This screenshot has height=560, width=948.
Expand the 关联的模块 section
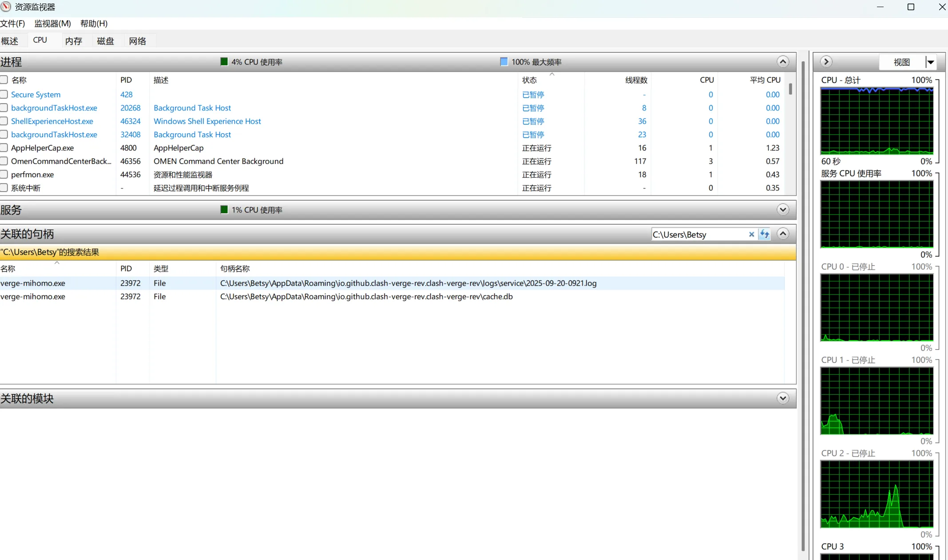[x=783, y=398]
